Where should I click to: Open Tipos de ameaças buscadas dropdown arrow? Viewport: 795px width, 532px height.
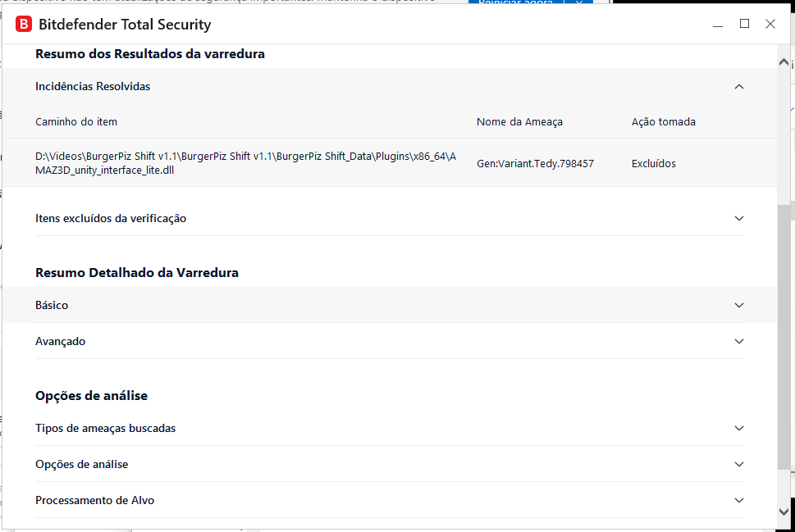pyautogui.click(x=739, y=428)
